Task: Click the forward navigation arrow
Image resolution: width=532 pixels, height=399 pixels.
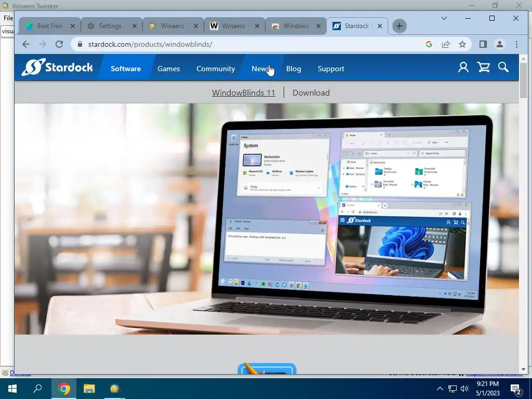Action: [43, 44]
